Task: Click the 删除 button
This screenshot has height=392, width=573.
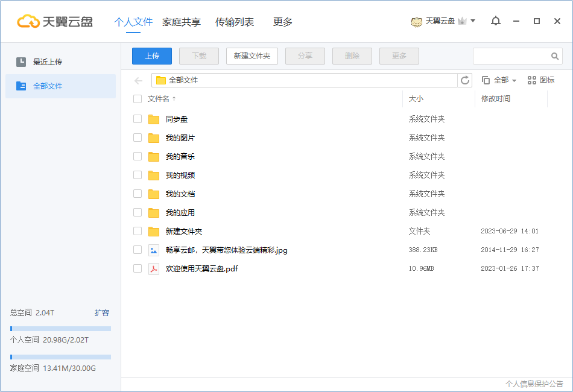Action: click(x=352, y=56)
